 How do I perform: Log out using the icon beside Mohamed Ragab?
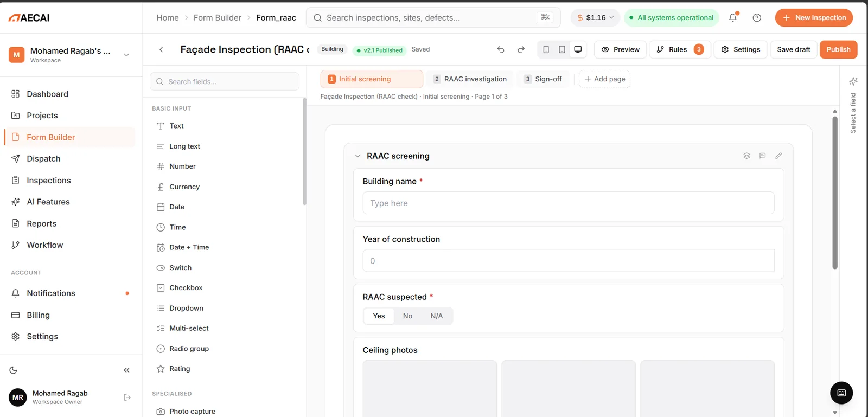127,397
